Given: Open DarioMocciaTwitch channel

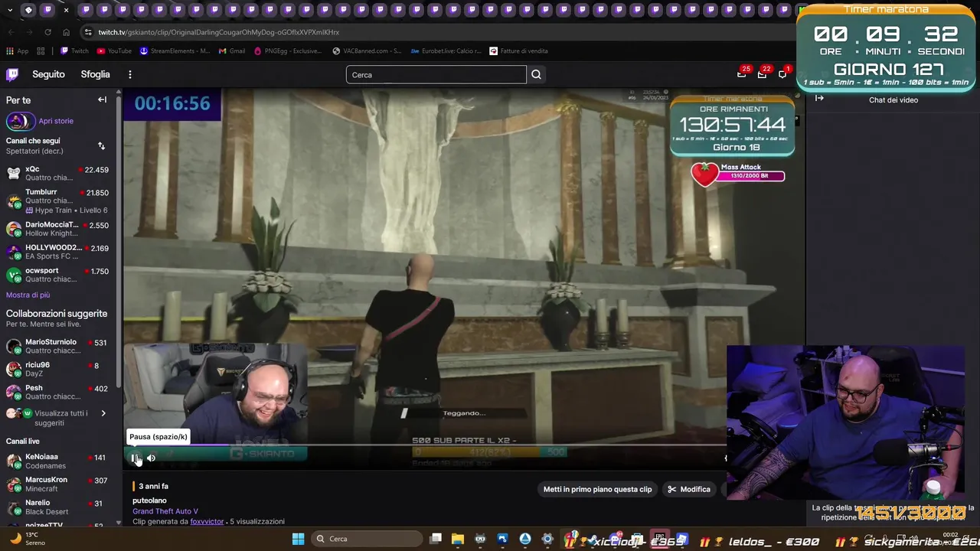Looking at the screenshot, I should (58, 229).
